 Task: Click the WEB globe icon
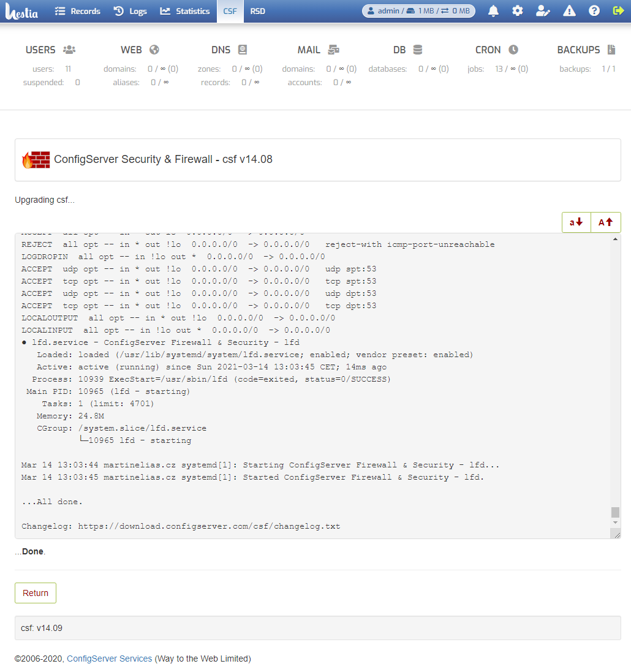pyautogui.click(x=154, y=50)
